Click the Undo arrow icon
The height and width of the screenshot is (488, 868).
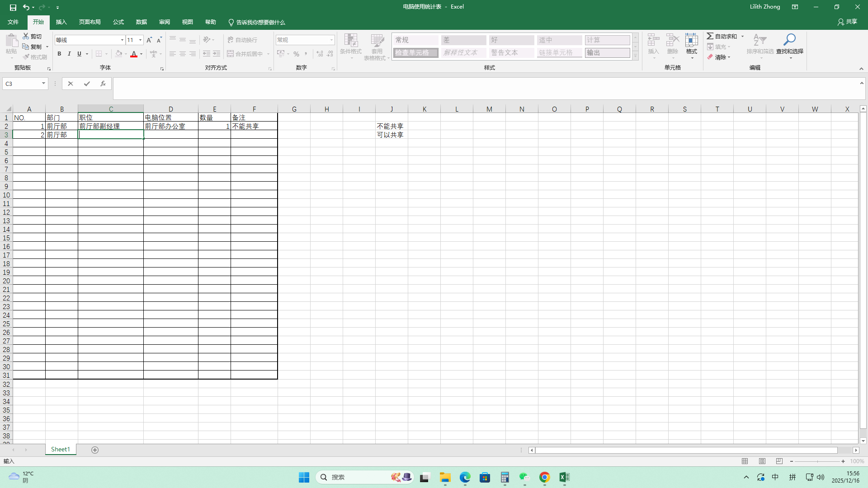tap(26, 7)
